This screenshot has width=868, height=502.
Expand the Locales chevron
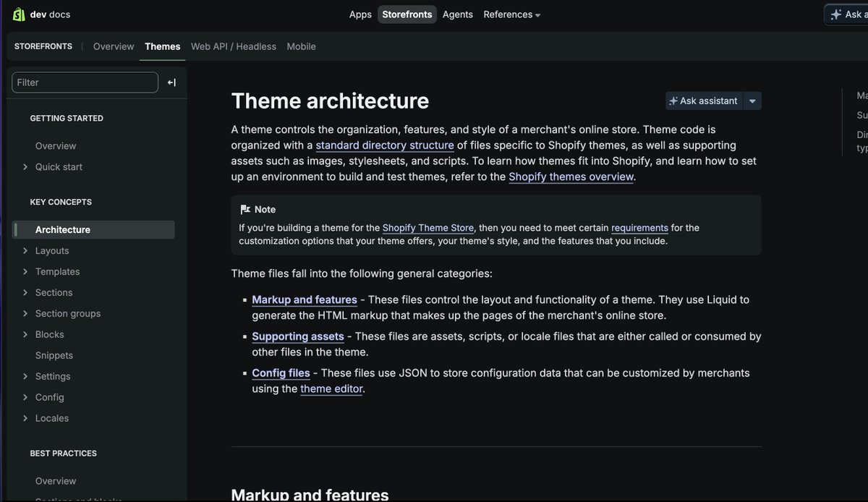click(26, 419)
